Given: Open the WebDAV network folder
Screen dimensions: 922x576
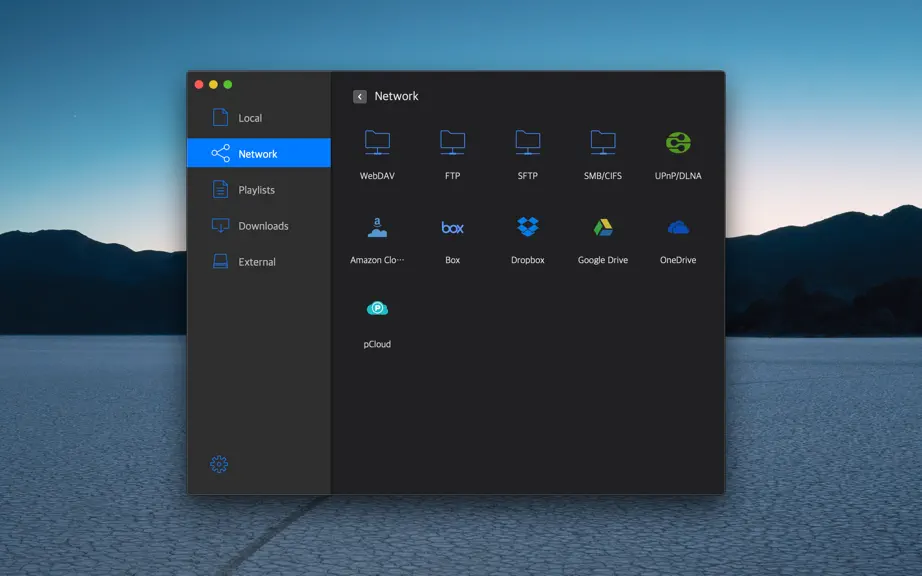Looking at the screenshot, I should (x=377, y=142).
